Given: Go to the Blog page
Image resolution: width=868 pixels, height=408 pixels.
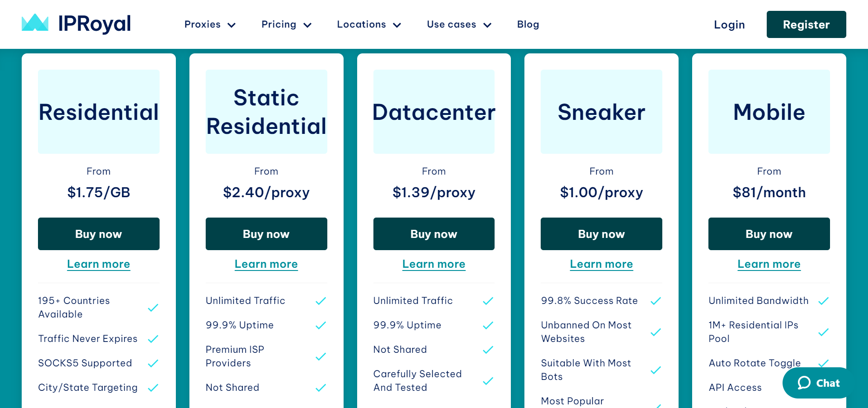Looking at the screenshot, I should [528, 24].
